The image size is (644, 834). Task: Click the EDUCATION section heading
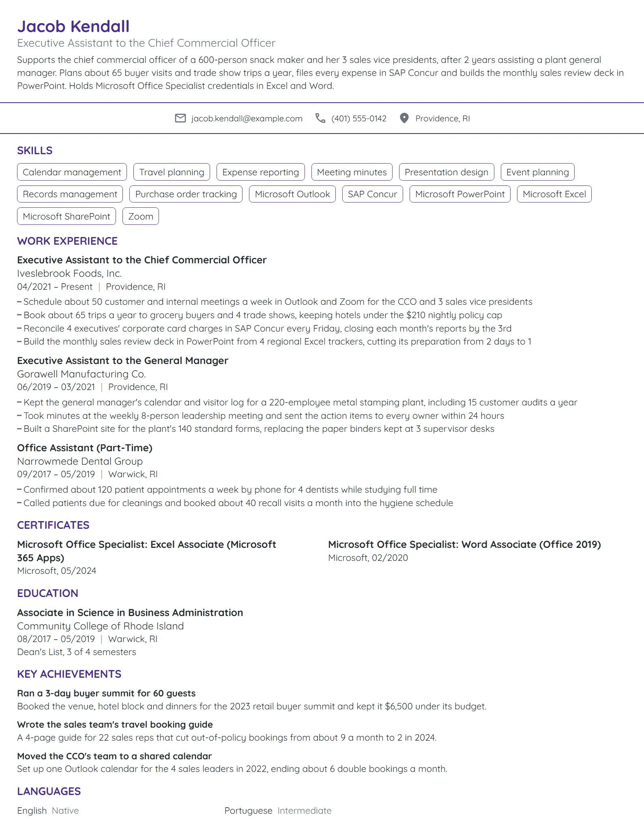pyautogui.click(x=47, y=593)
